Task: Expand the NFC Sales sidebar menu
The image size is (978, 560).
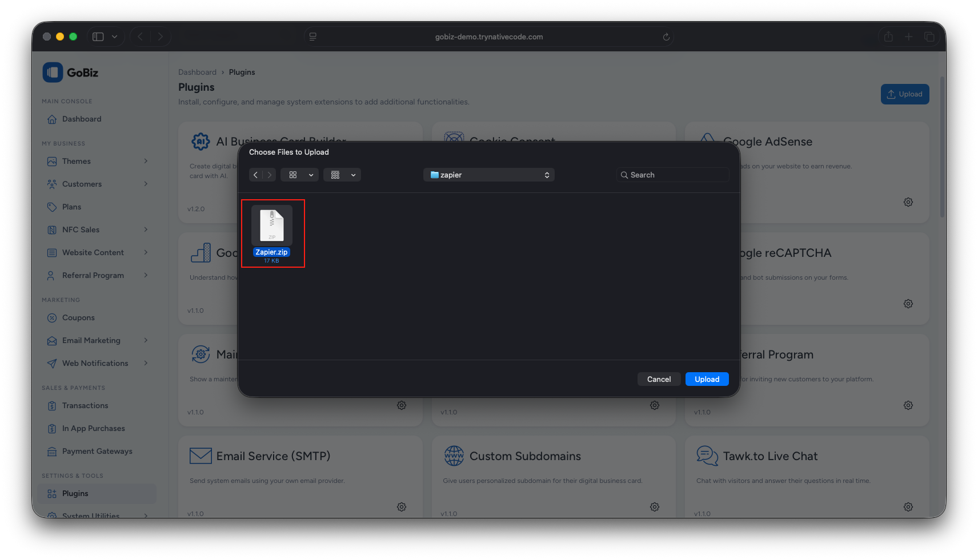Action: point(97,229)
